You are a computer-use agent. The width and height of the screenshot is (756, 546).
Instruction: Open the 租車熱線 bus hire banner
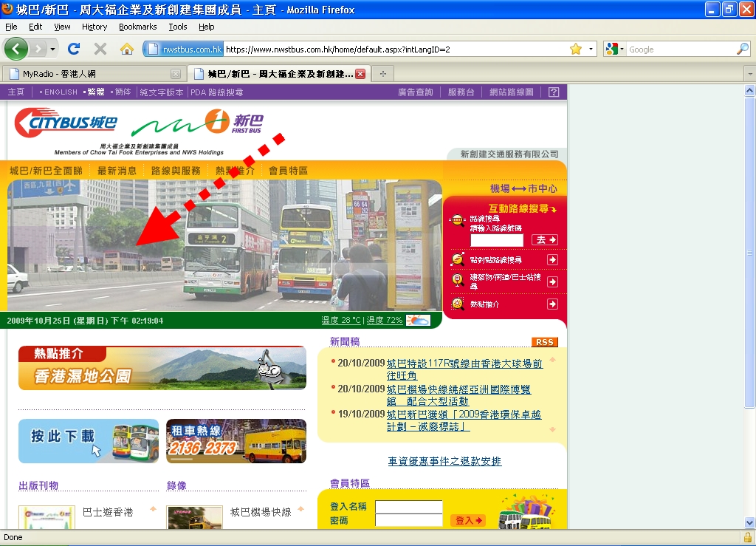click(x=236, y=441)
